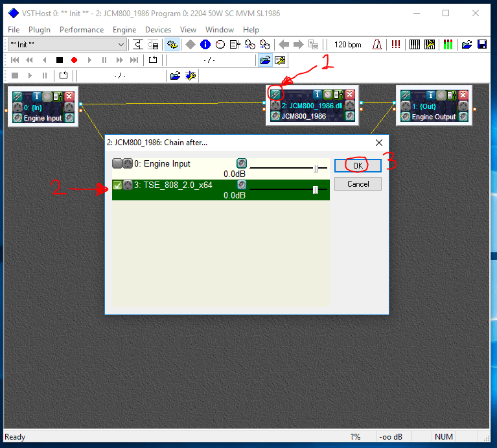Click the speaker icon in Engine Input row

242,163
